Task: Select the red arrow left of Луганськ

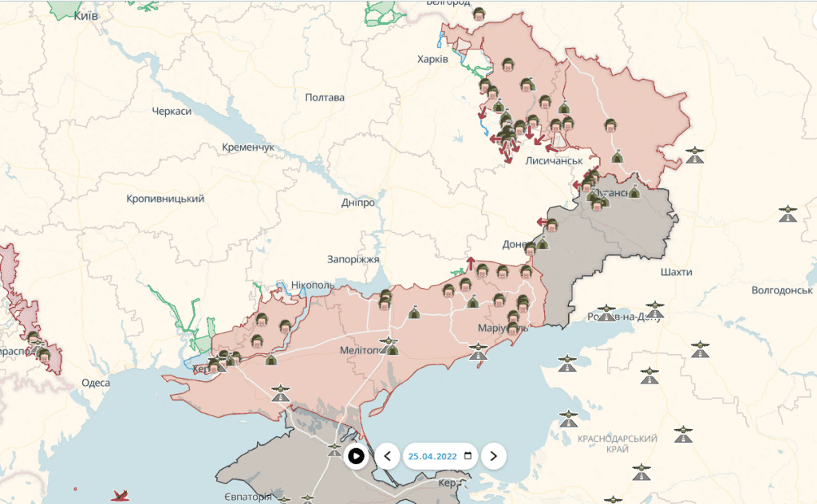Action: click(576, 185)
